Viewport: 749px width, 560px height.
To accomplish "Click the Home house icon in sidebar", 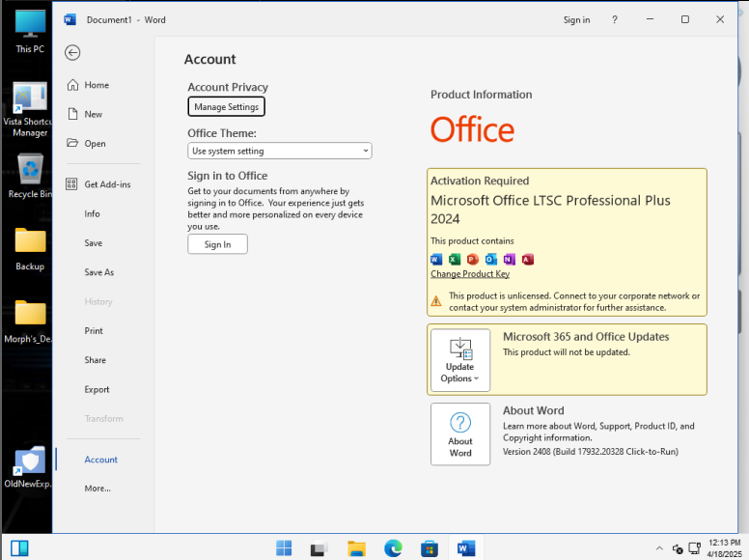I will (72, 85).
